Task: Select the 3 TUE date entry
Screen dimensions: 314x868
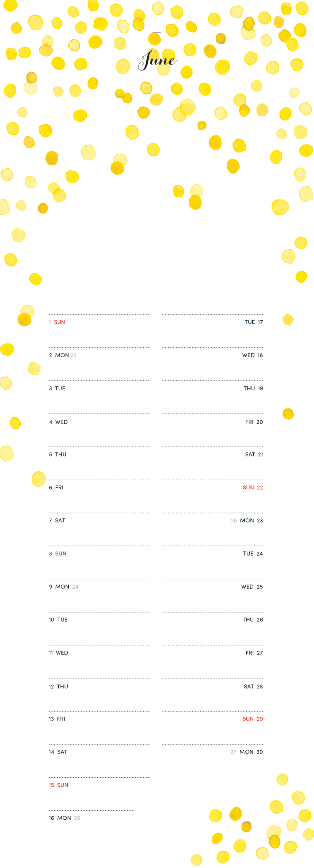Action: click(x=57, y=388)
